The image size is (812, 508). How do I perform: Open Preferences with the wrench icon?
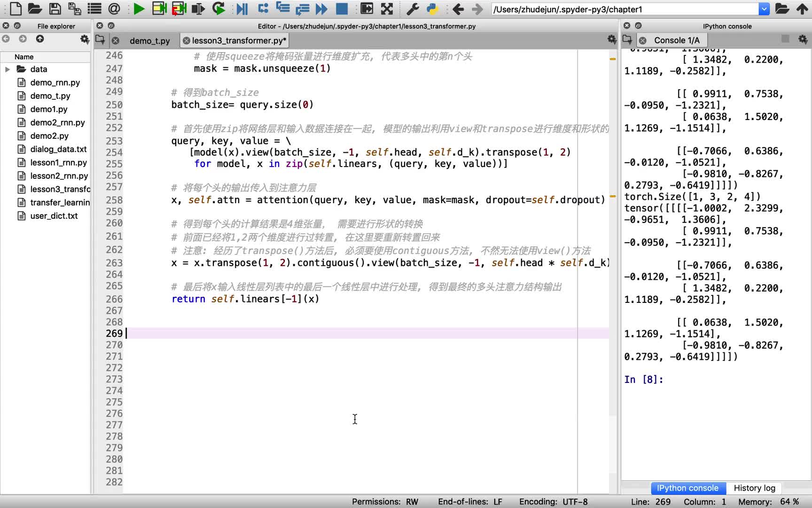[412, 8]
